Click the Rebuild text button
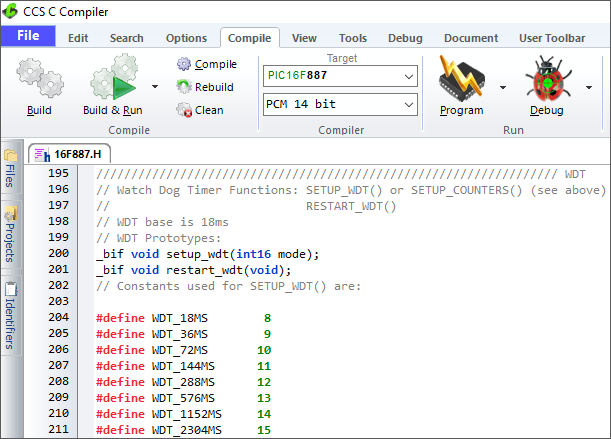 (214, 87)
